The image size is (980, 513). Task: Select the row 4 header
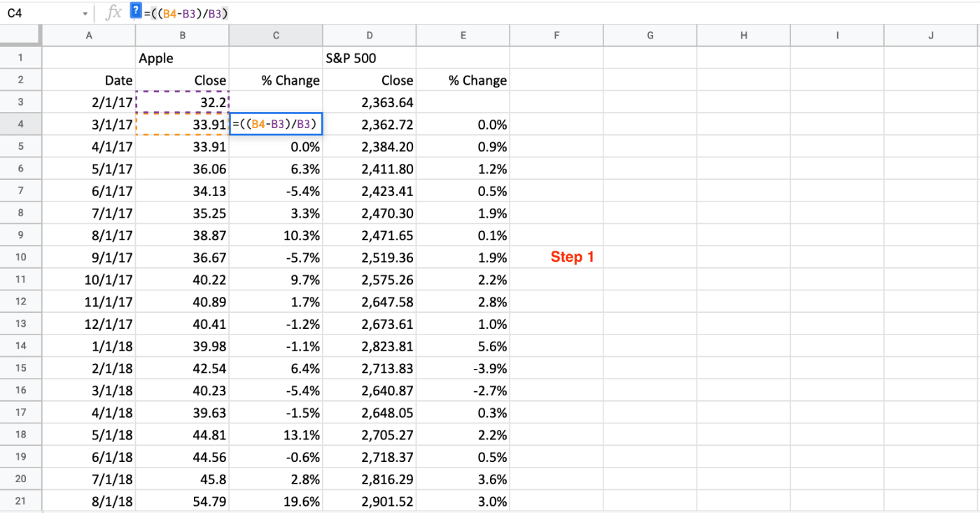(x=21, y=125)
